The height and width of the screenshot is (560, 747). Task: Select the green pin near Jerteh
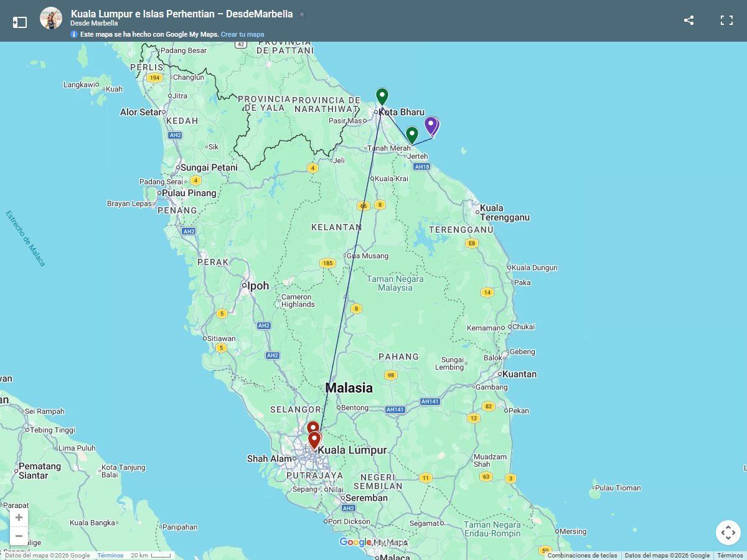(x=411, y=135)
